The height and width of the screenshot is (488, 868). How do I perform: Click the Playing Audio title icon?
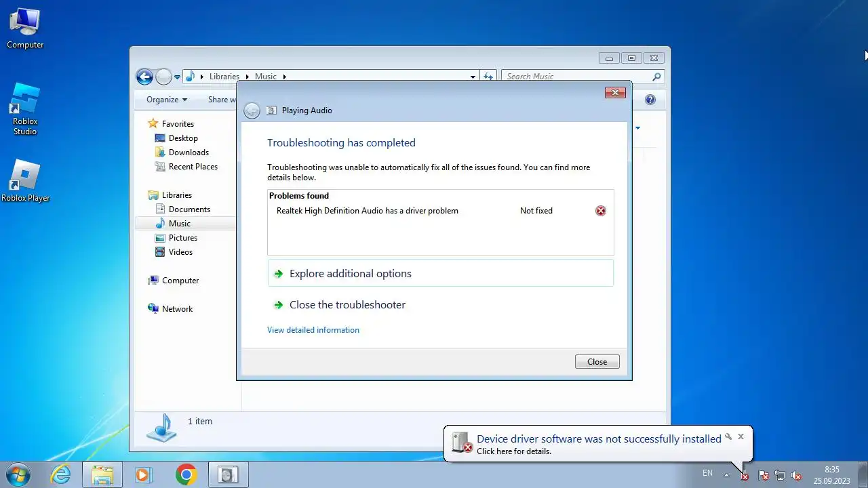pyautogui.click(x=271, y=110)
